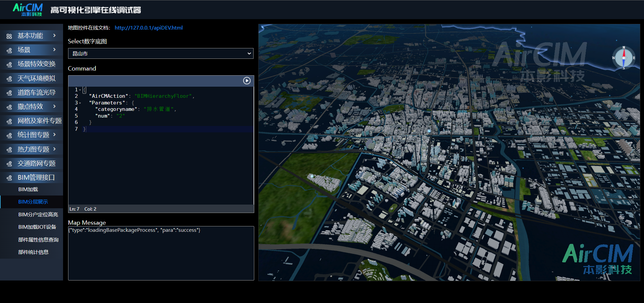Image resolution: width=644 pixels, height=303 pixels.
Task: Click the 网格及案件专题 menu icon
Action: pyautogui.click(x=9, y=121)
